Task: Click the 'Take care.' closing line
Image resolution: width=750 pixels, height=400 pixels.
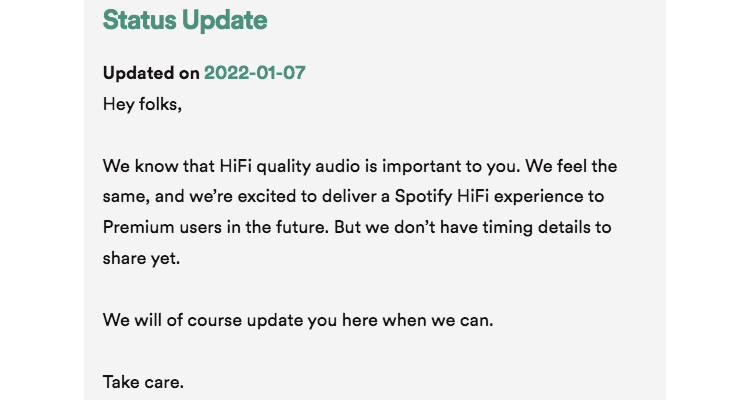Action: (143, 382)
